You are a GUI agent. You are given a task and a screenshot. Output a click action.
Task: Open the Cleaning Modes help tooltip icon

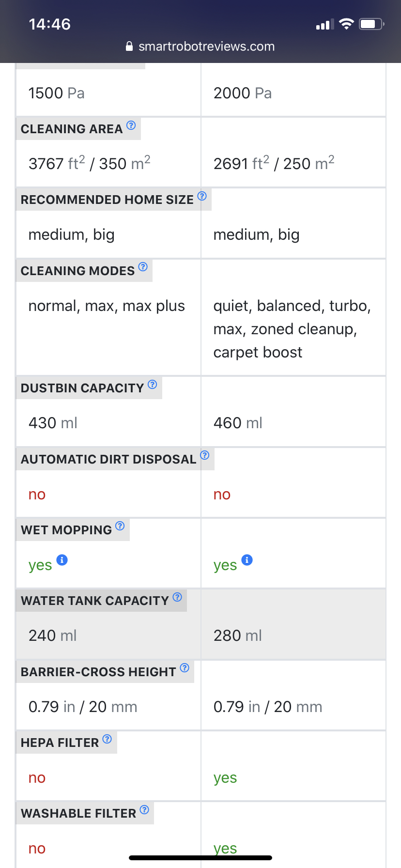click(x=143, y=267)
